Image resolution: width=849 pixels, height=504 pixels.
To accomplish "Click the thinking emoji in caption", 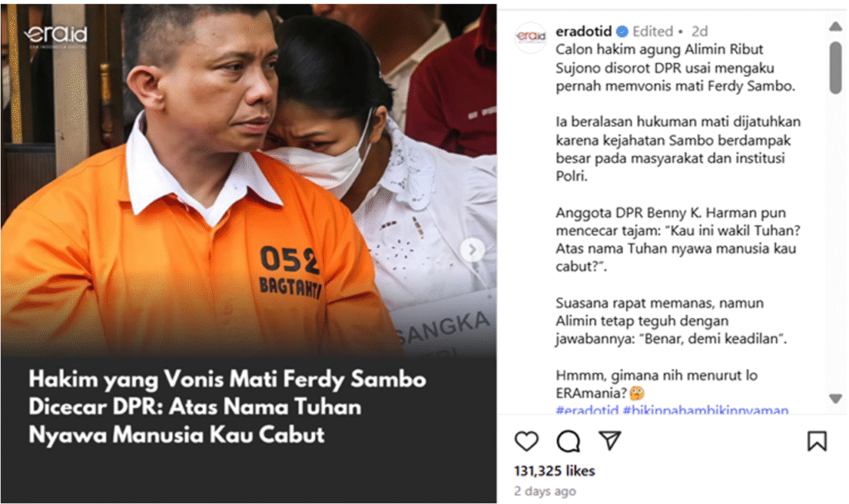I will point(637,393).
